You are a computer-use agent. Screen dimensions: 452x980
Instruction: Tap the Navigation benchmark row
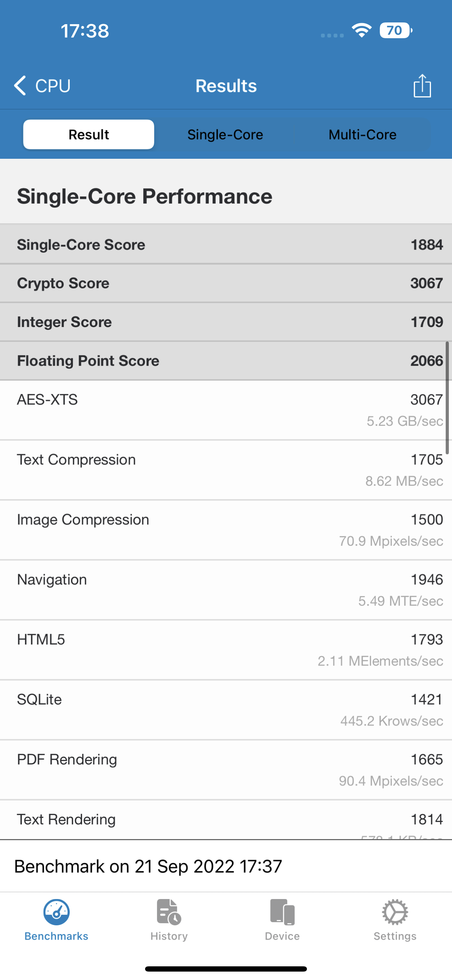(x=226, y=590)
